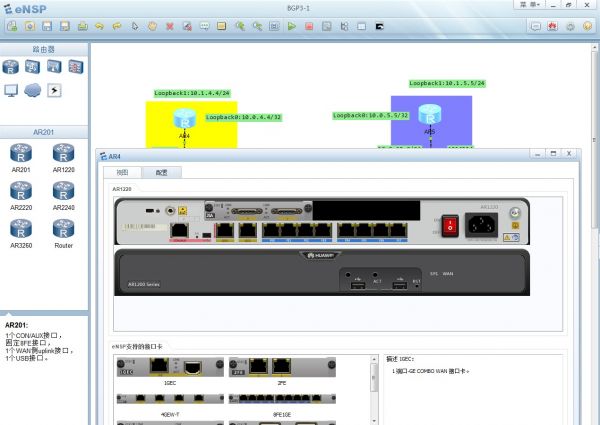Select the Switch device category icon
The height and width of the screenshot is (425, 600).
(x=33, y=67)
